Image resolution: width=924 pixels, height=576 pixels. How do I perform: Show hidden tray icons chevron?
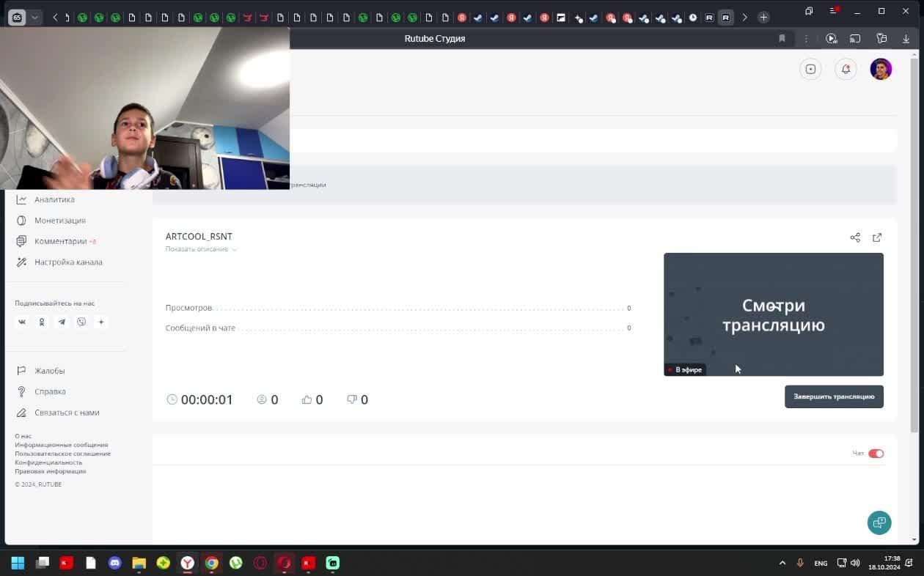click(782, 563)
